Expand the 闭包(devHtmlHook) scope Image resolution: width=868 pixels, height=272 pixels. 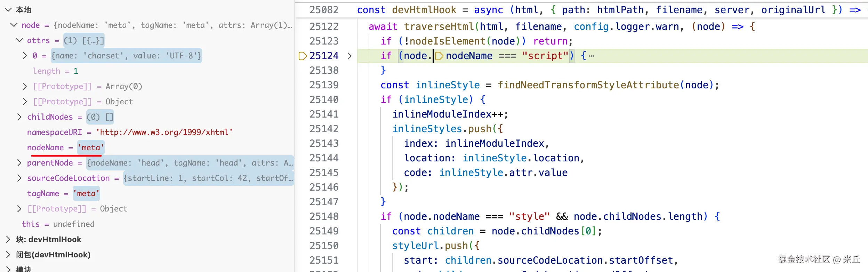[x=8, y=255]
